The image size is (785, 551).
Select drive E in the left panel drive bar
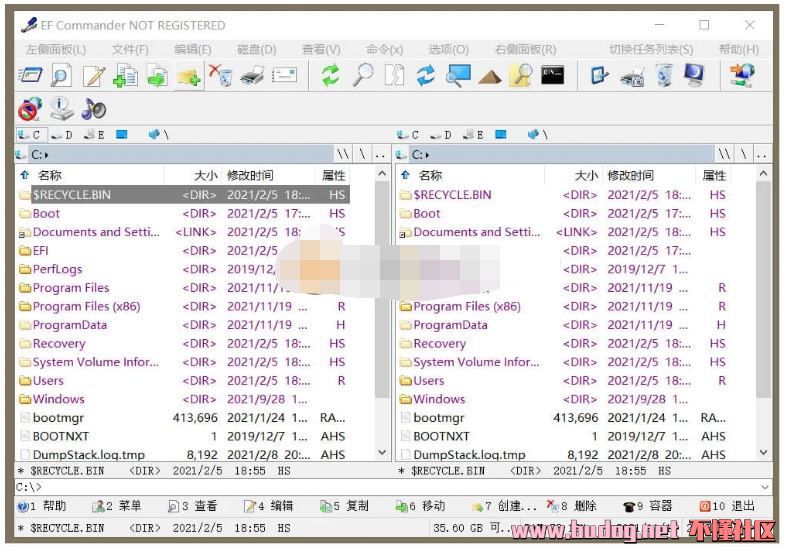94,135
